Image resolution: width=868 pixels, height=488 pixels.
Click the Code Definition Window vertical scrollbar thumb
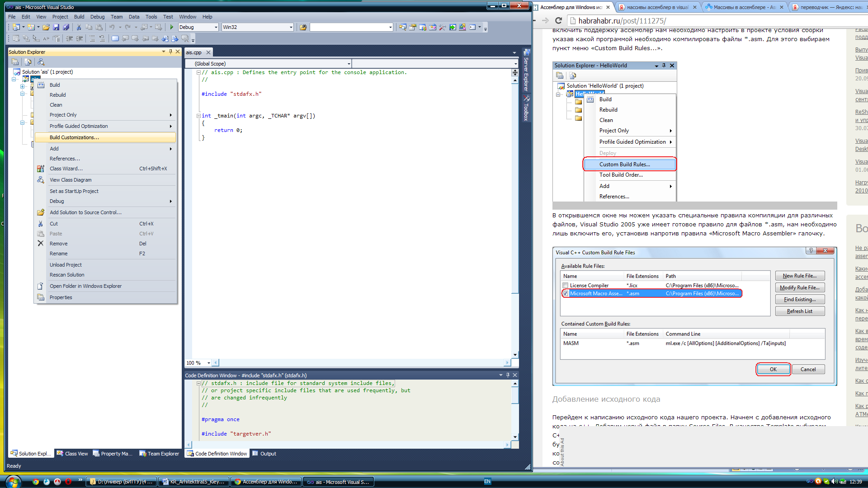[515, 395]
